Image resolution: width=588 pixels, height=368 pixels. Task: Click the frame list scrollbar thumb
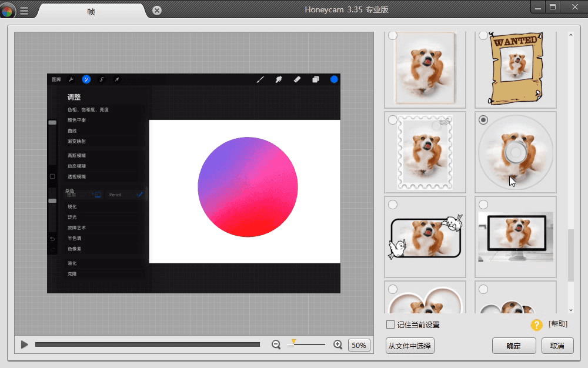tap(571, 255)
